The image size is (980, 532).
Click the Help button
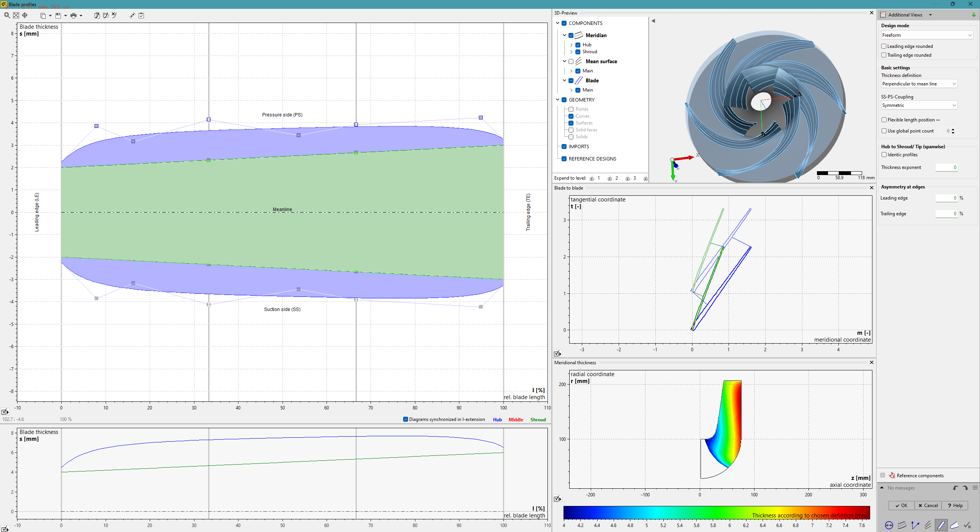point(955,505)
